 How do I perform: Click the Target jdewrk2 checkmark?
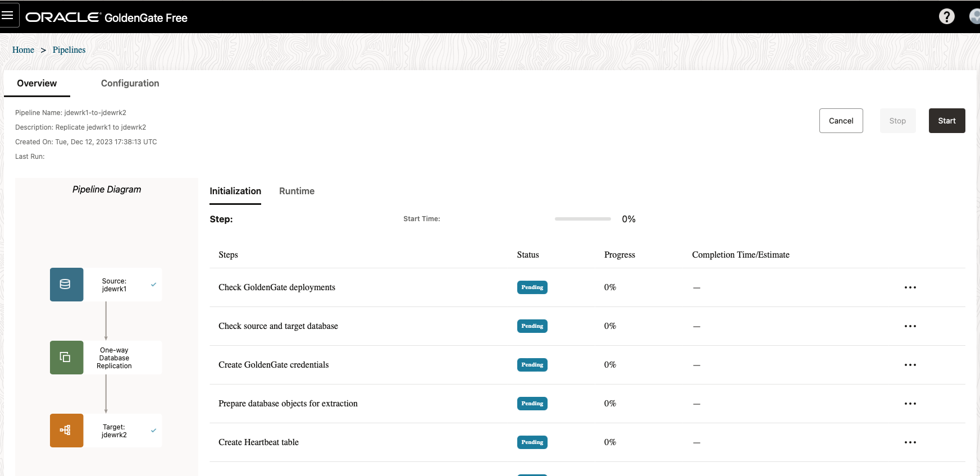[153, 431]
